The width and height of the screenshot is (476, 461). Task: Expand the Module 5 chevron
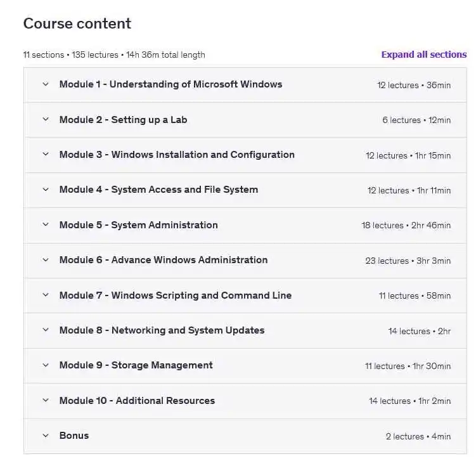(x=46, y=225)
